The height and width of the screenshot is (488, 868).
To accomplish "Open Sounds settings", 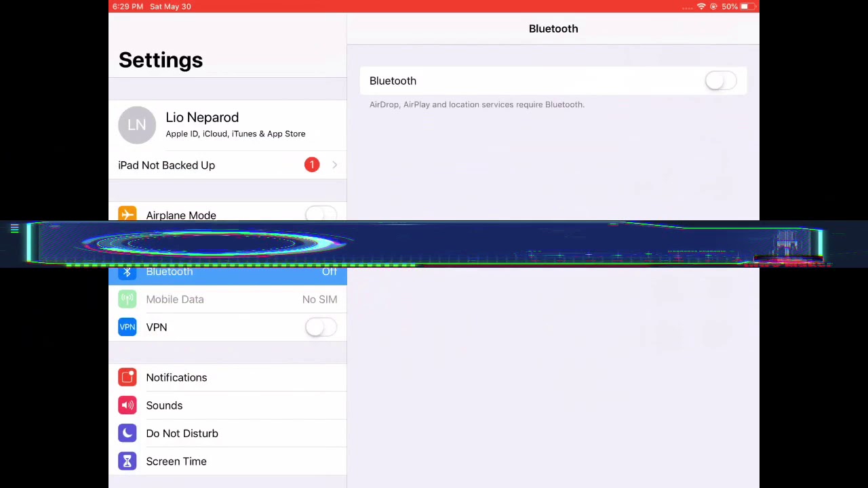I will [x=227, y=405].
